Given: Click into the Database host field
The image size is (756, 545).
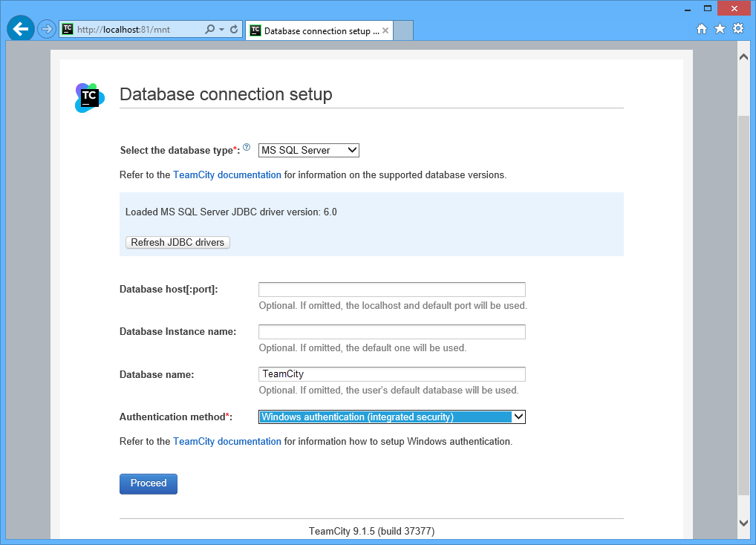Looking at the screenshot, I should [392, 290].
